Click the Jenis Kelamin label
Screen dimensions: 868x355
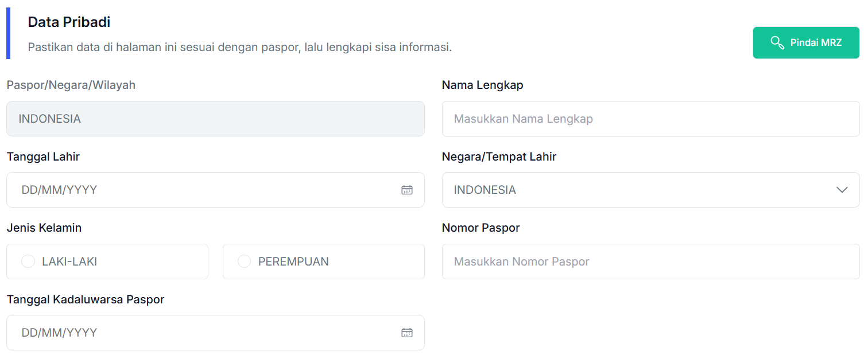tap(44, 228)
